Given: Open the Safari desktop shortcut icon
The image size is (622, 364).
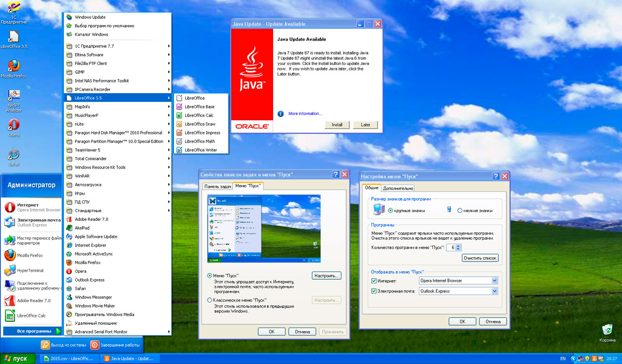Looking at the screenshot, I should click(x=14, y=154).
